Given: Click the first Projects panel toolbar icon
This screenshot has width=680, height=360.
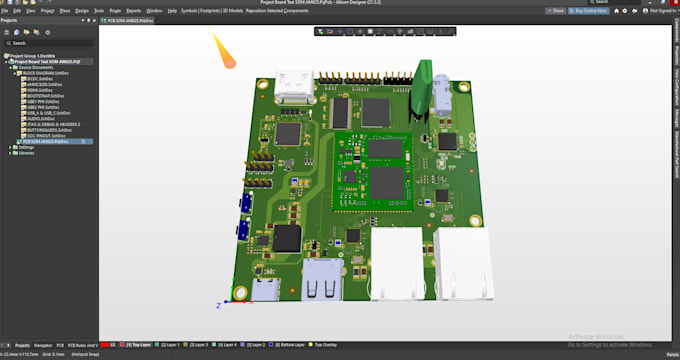Looking at the screenshot, I should tap(7, 33).
